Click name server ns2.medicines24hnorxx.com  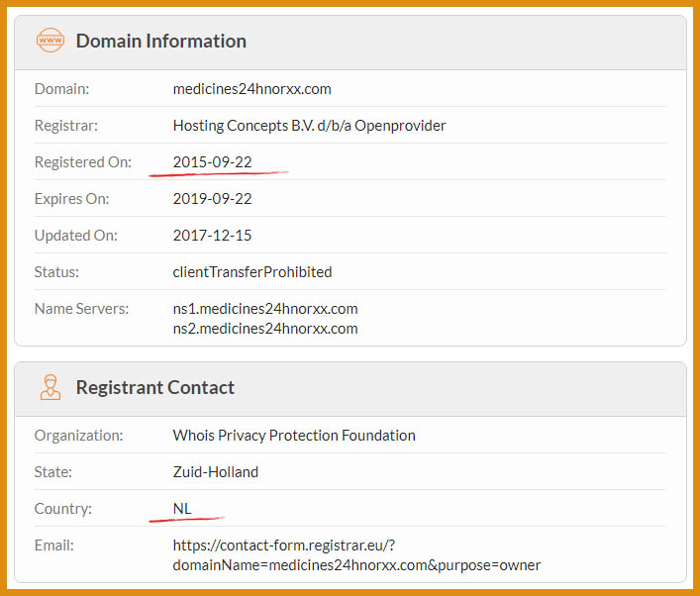pyautogui.click(x=265, y=329)
